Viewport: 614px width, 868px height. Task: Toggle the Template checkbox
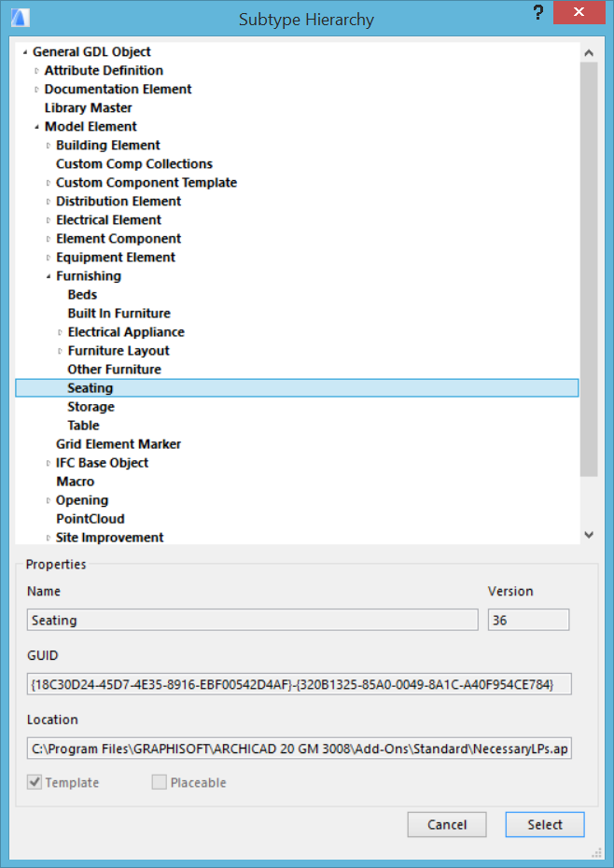click(x=35, y=782)
